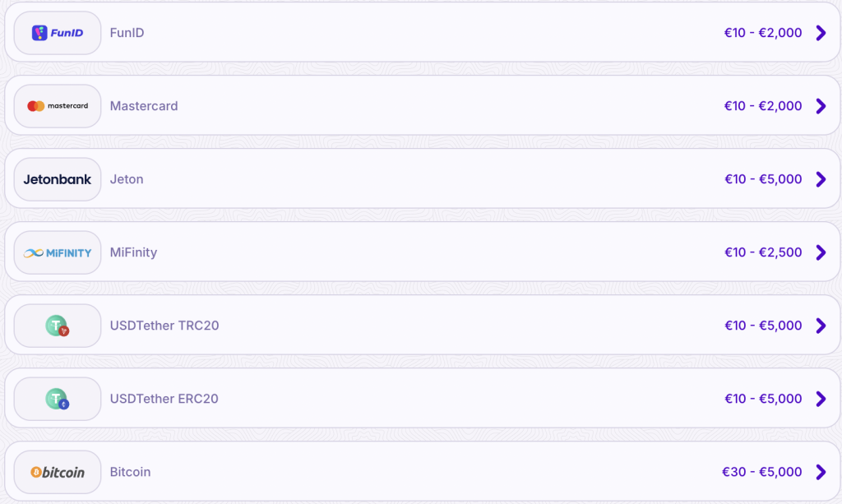842x504 pixels.
Task: Click the Mastercard logo icon
Action: [58, 106]
